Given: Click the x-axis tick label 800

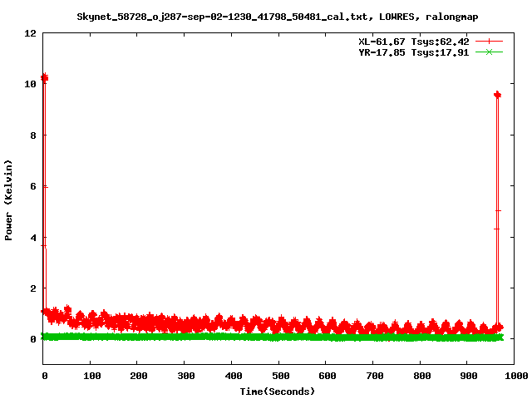Looking at the screenshot, I should 421,376.
